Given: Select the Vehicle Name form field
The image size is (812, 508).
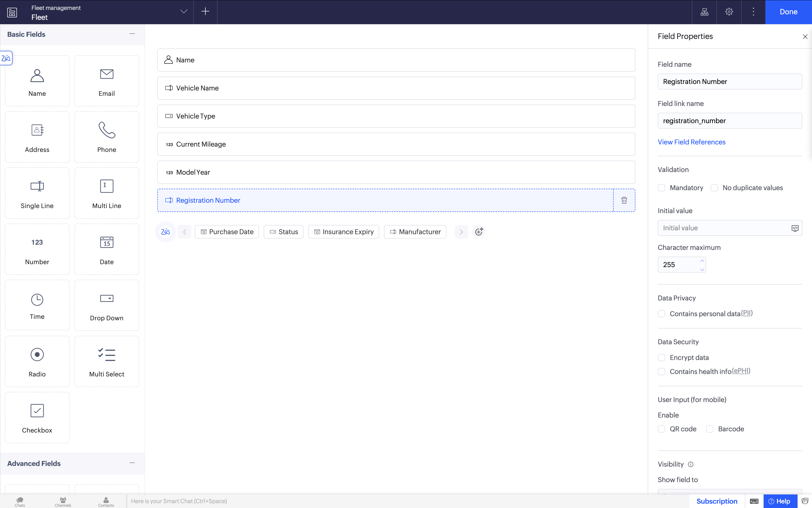Looking at the screenshot, I should coord(396,88).
